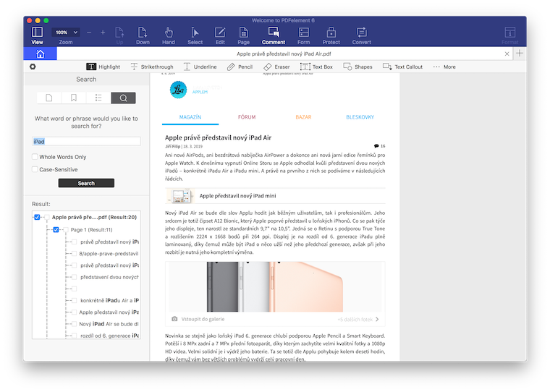550x392 pixels.
Task: Click the search field containing iPad
Action: tap(86, 141)
